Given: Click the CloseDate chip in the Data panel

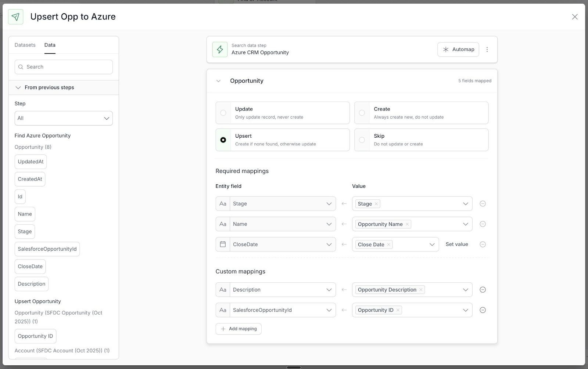Looking at the screenshot, I should (x=30, y=267).
